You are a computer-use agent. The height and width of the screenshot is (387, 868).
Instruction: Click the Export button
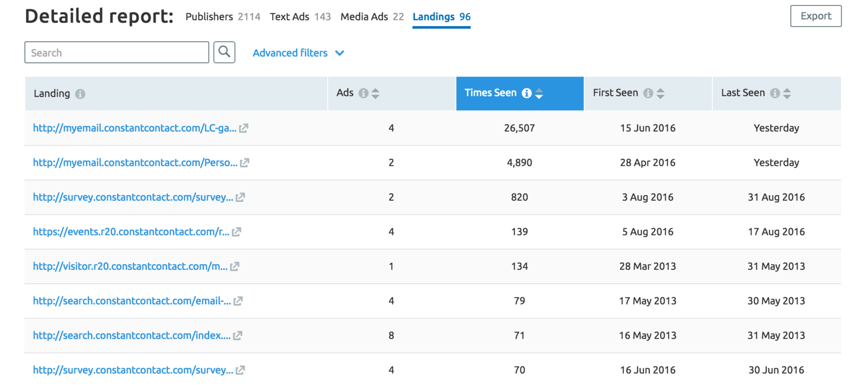816,16
